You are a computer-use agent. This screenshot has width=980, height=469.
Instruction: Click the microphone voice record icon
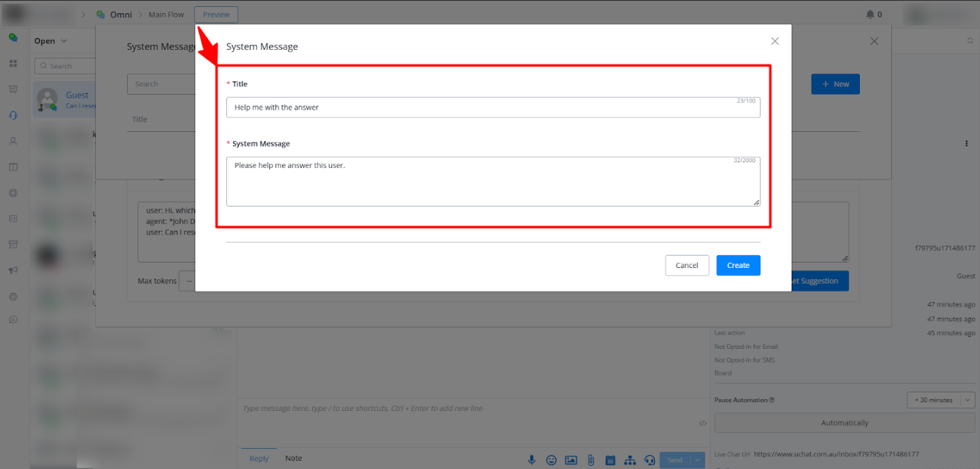[531, 460]
